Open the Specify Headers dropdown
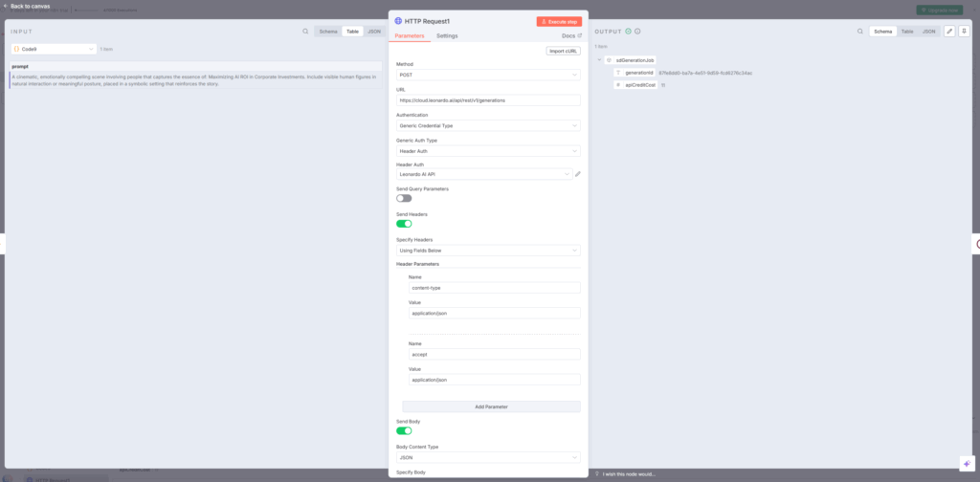The image size is (980, 482). point(488,251)
